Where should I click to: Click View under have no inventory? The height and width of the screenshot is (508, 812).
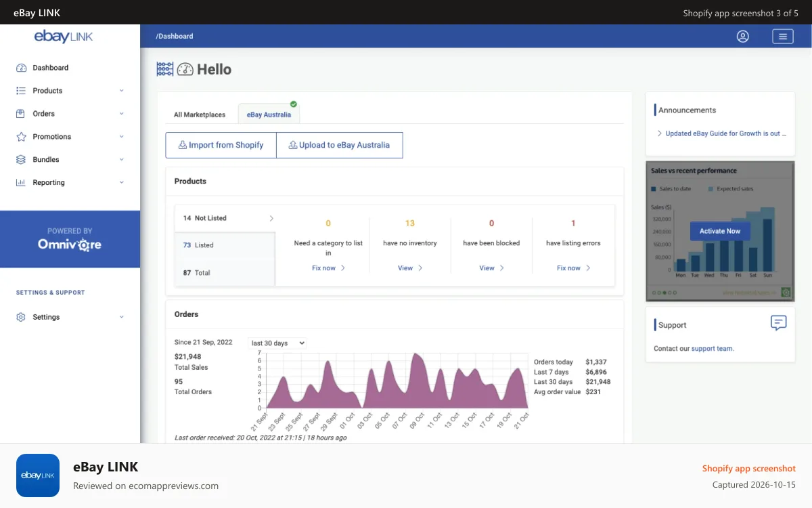tap(410, 268)
